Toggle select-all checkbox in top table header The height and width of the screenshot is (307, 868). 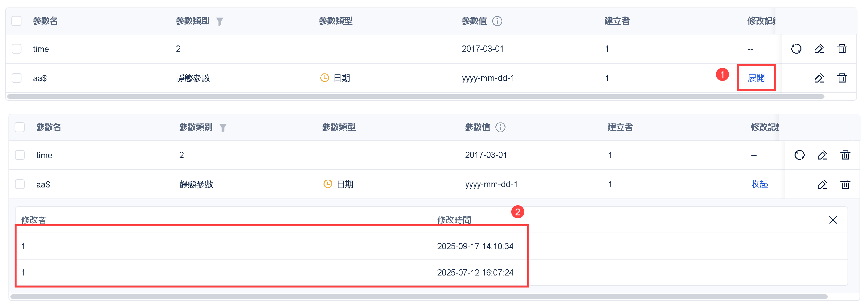coord(17,21)
